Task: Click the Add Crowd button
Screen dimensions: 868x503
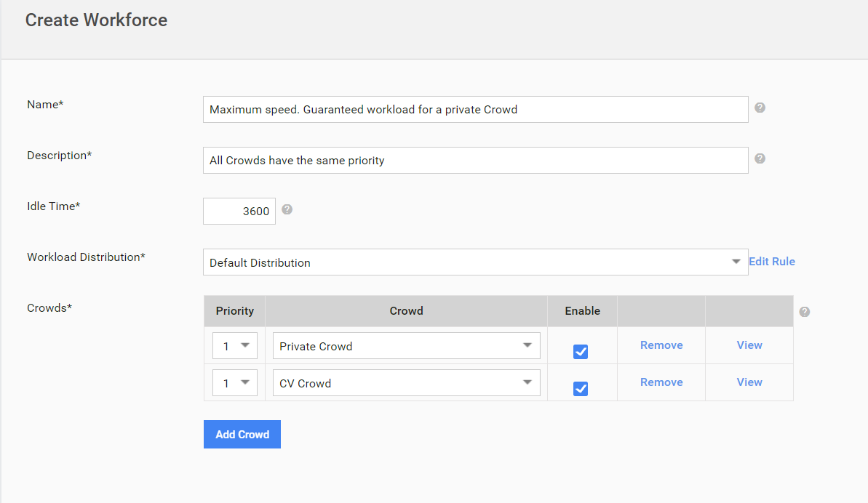Action: [x=242, y=435]
